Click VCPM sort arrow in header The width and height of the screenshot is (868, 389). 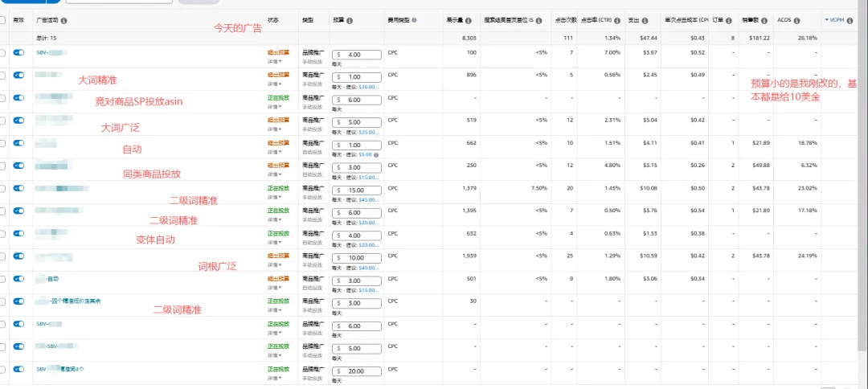click(826, 20)
